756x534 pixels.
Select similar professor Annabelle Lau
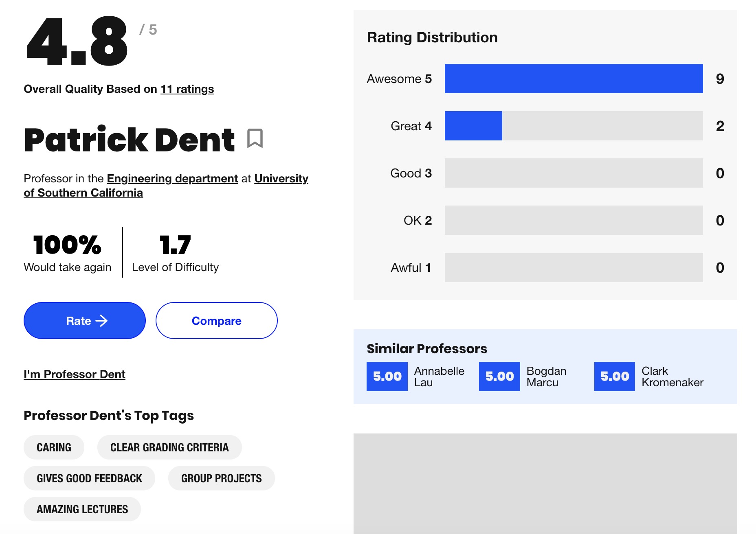coord(439,376)
